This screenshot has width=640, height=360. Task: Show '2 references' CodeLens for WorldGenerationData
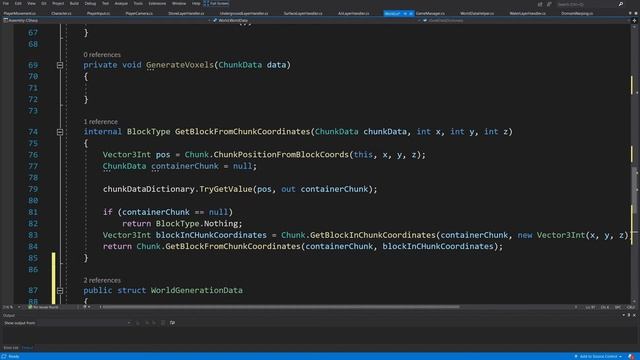click(x=102, y=280)
